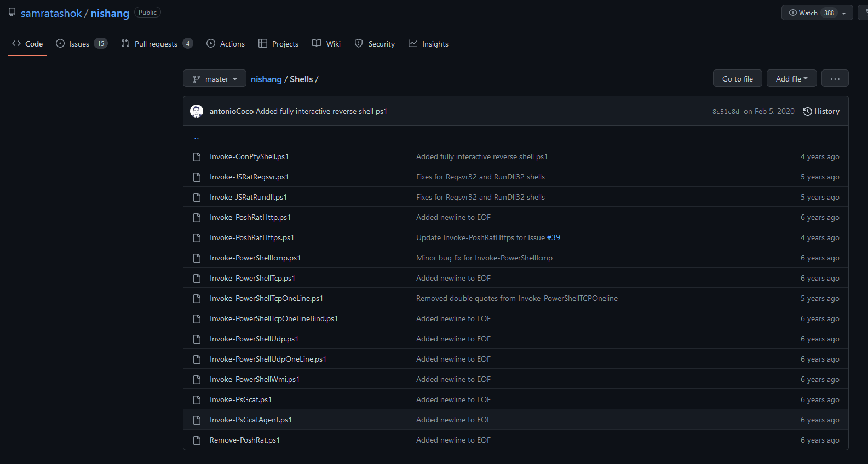Open Invoke-JSRatRundll.ps1 file
The image size is (868, 464).
tap(248, 197)
